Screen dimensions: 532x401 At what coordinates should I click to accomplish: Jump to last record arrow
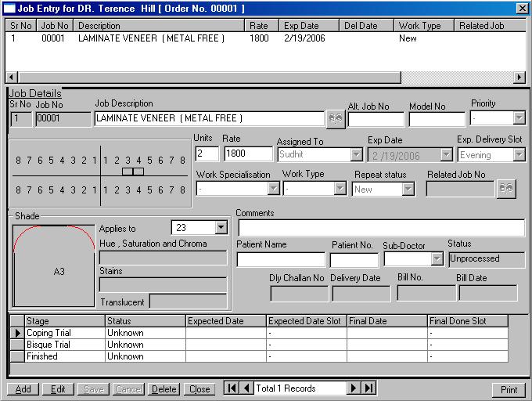[368, 388]
